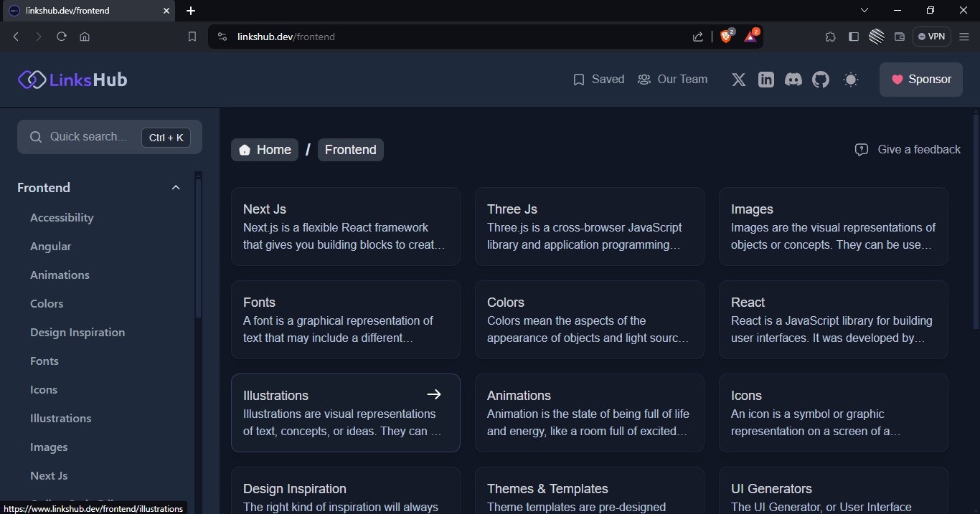This screenshot has width=980, height=514.
Task: Select Accessibility in the sidebar
Action: [62, 217]
